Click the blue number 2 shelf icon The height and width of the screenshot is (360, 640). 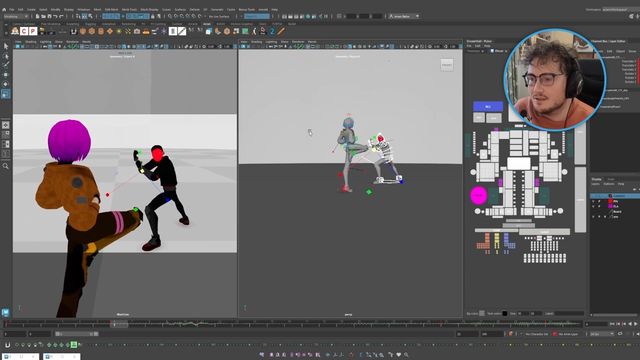[x=272, y=31]
